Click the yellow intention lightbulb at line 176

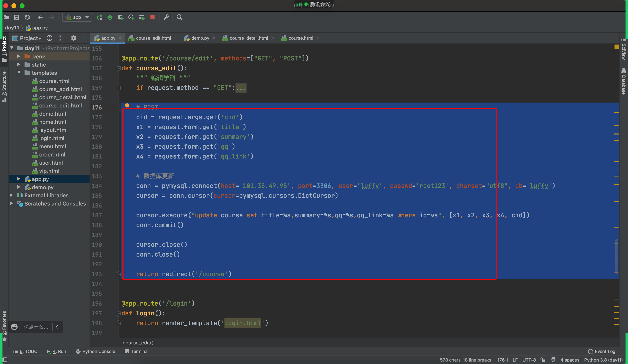(x=127, y=106)
